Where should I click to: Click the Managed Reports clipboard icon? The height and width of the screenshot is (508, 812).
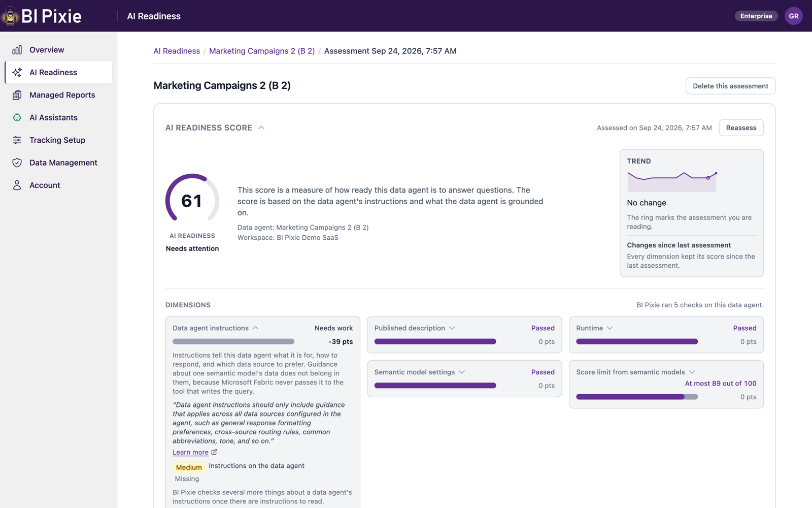17,95
